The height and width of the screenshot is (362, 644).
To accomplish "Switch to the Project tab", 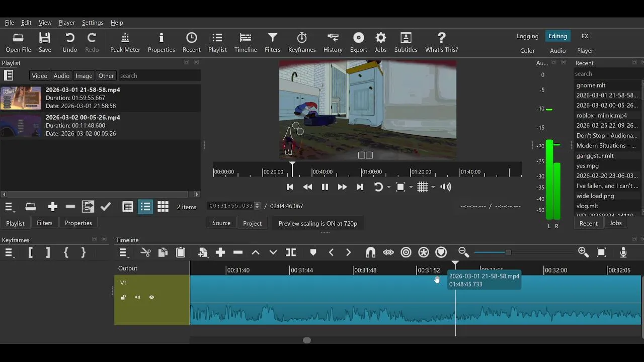I will 252,223.
